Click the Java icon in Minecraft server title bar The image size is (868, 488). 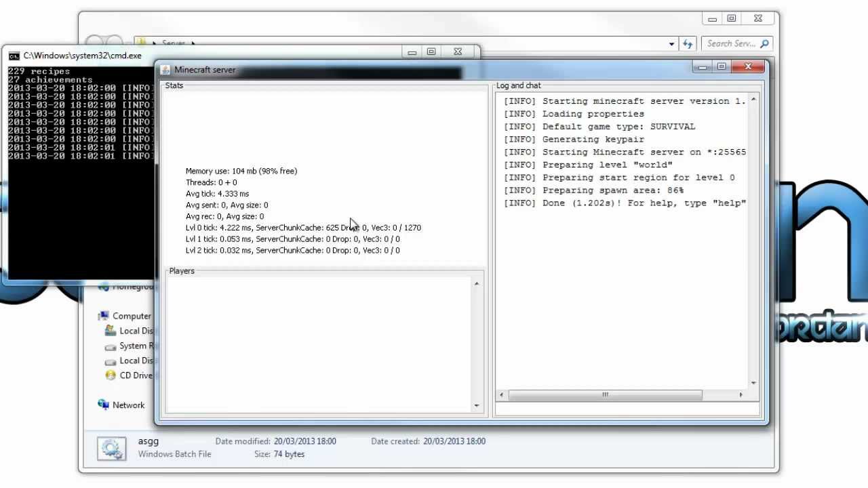165,70
